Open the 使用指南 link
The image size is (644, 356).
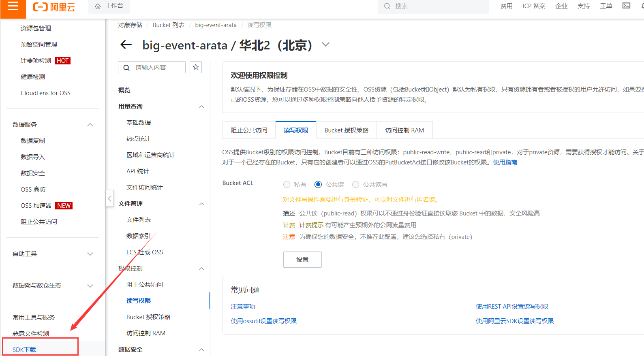point(505,162)
